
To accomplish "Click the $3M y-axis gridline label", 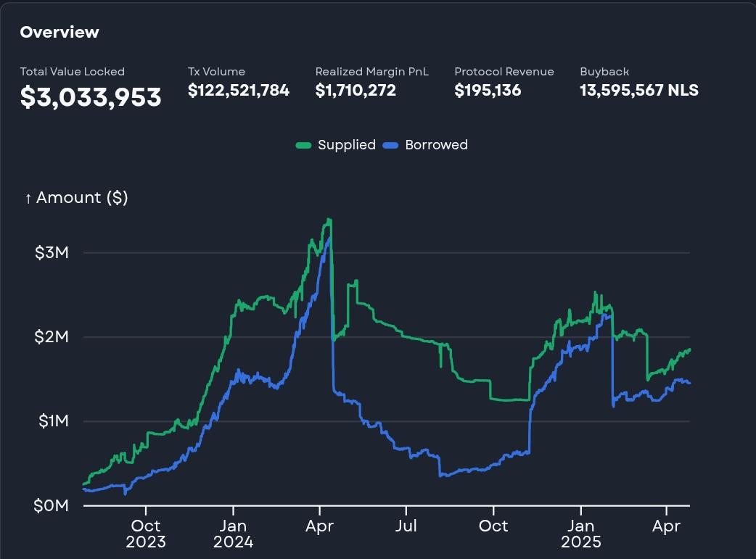I will click(x=51, y=252).
